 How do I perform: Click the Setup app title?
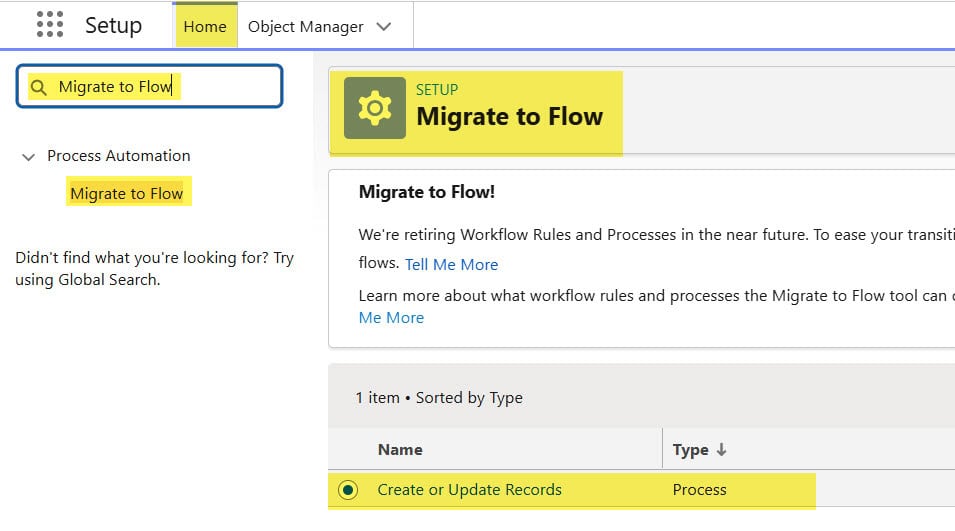click(x=113, y=26)
